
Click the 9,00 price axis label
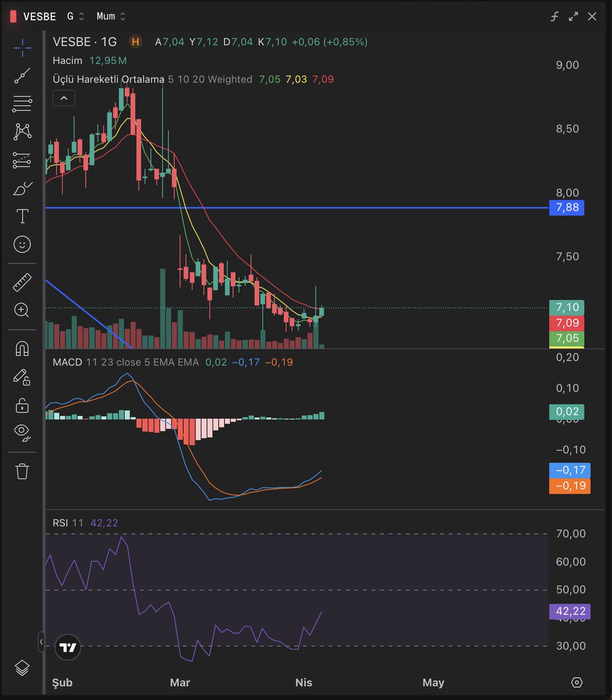point(568,65)
